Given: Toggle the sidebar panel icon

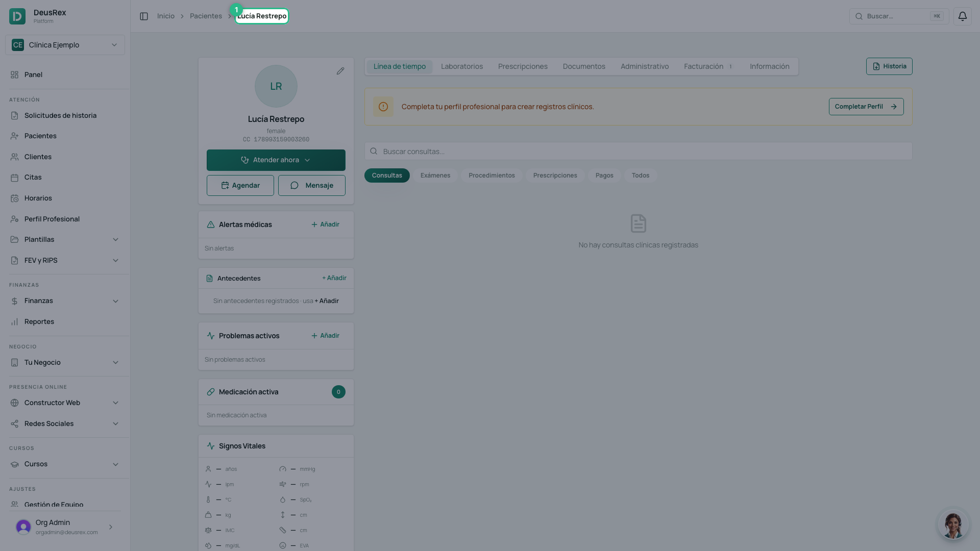Looking at the screenshot, I should point(144,16).
